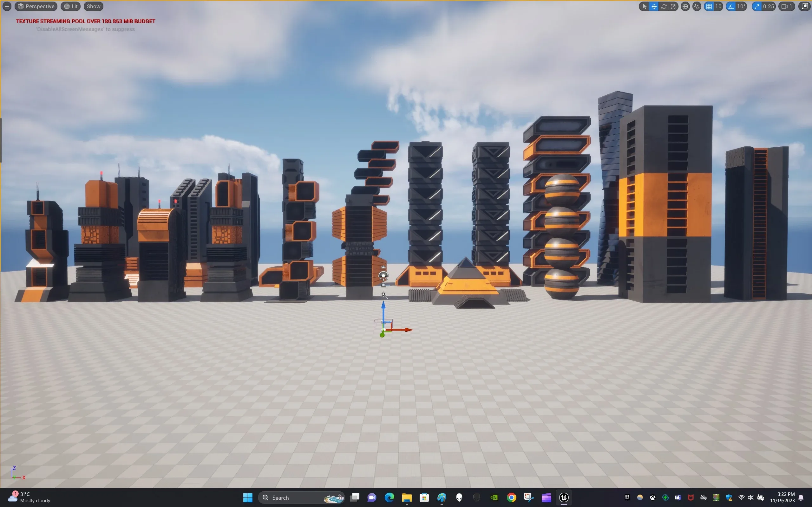Open the scale snap 0.25 dropdown
This screenshot has width=812, height=507.
point(769,6)
